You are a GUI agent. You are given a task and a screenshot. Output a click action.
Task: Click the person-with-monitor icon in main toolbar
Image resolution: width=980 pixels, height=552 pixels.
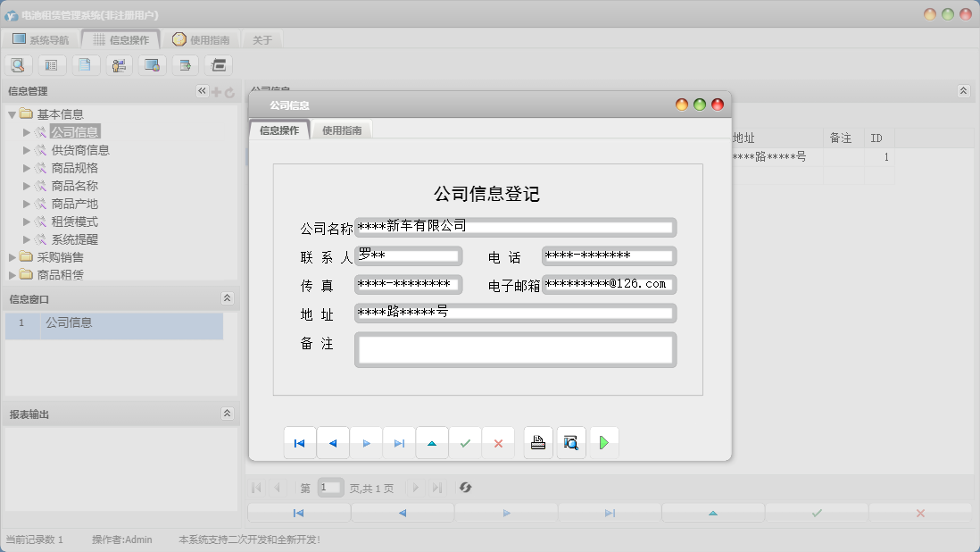pyautogui.click(x=119, y=65)
